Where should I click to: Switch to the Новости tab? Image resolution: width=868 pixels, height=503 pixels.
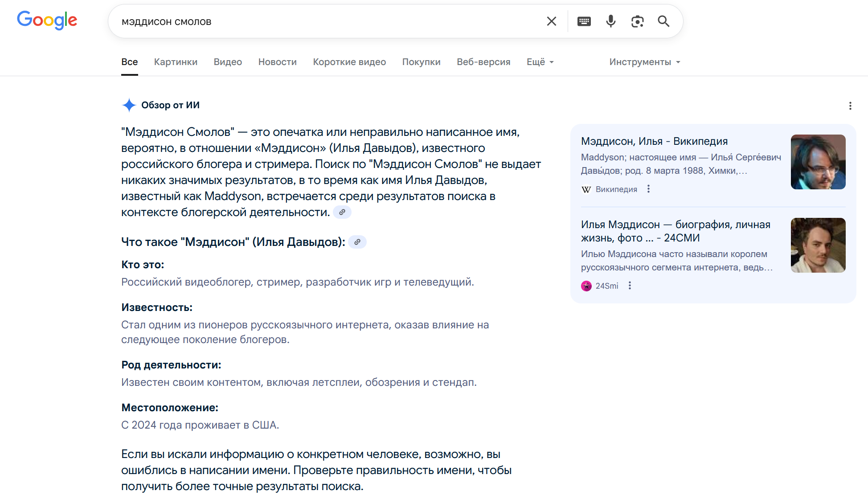(277, 62)
